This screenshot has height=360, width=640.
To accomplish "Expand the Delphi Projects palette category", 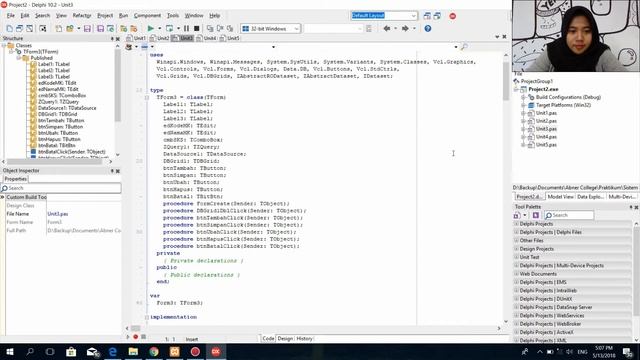I will pos(516,224).
